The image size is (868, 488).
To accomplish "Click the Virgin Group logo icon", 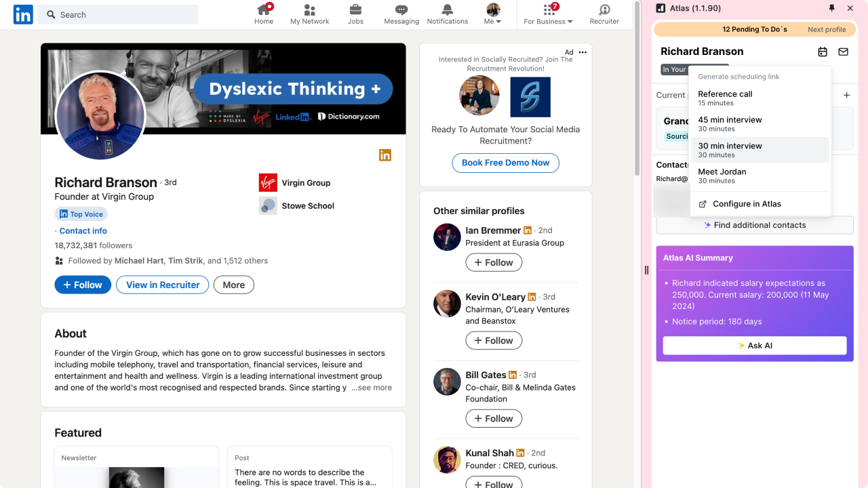I will [268, 183].
